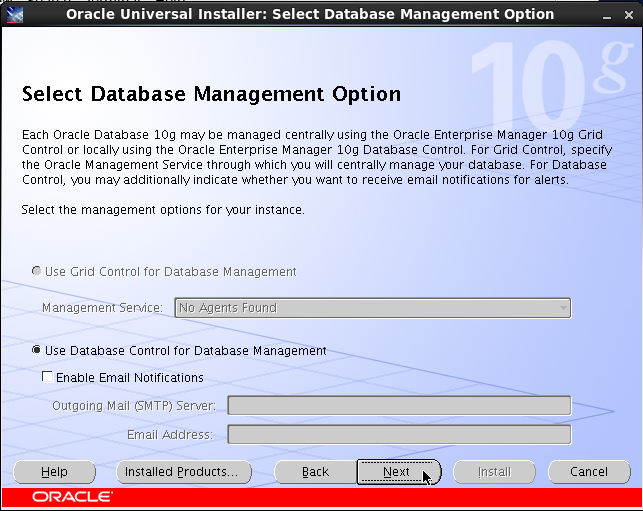
Task: Open Installed Products list
Action: tap(184, 472)
